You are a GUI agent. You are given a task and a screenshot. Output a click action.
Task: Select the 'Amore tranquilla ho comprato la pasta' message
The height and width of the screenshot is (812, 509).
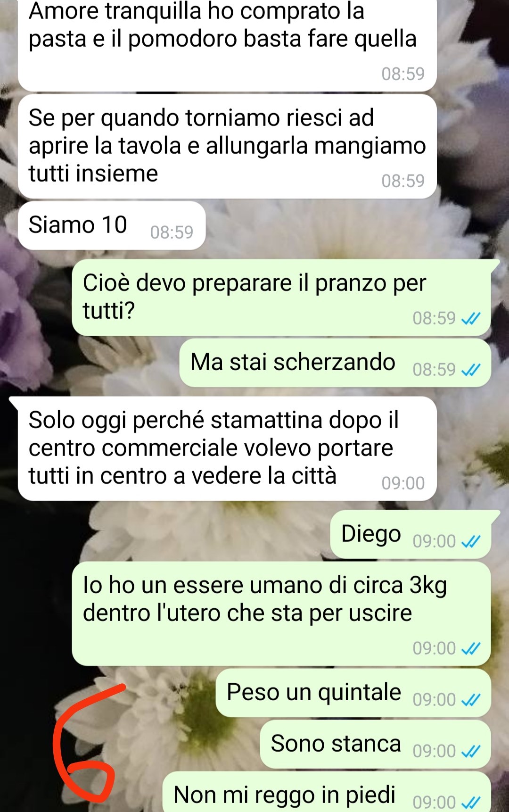[227, 45]
